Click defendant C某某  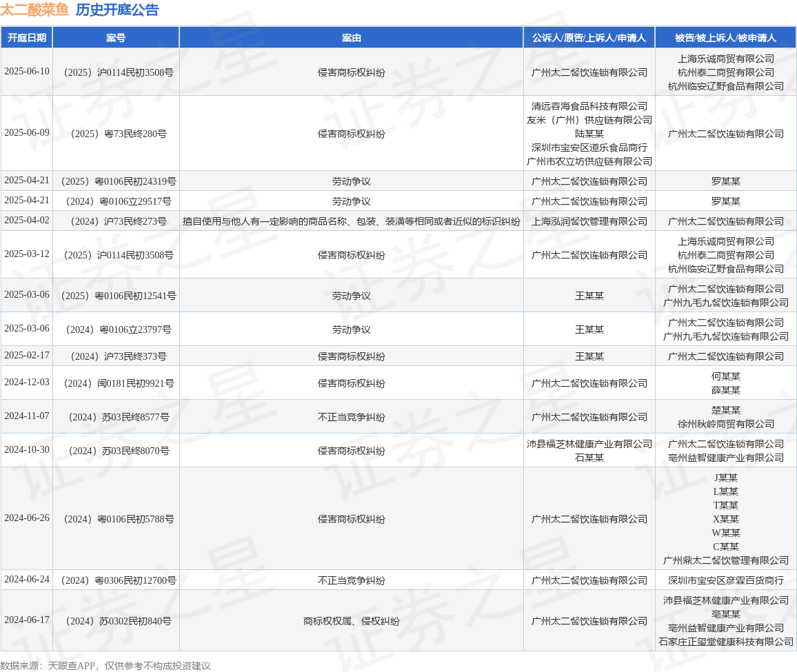(725, 547)
